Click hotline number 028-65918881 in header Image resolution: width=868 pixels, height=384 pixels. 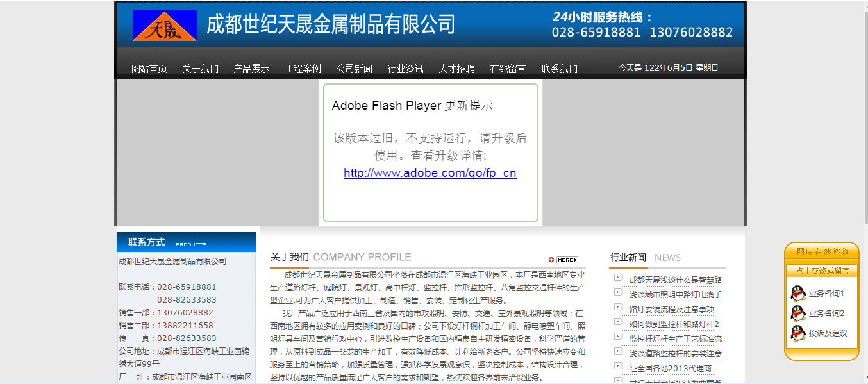point(596,32)
